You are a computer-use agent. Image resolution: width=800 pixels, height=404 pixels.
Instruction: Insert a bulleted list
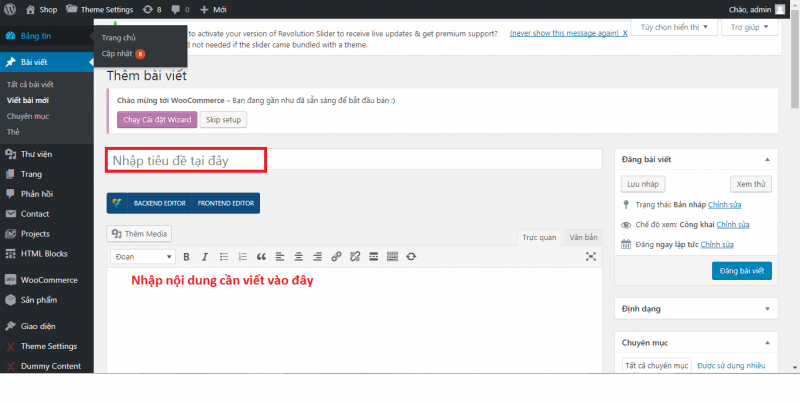click(x=223, y=257)
